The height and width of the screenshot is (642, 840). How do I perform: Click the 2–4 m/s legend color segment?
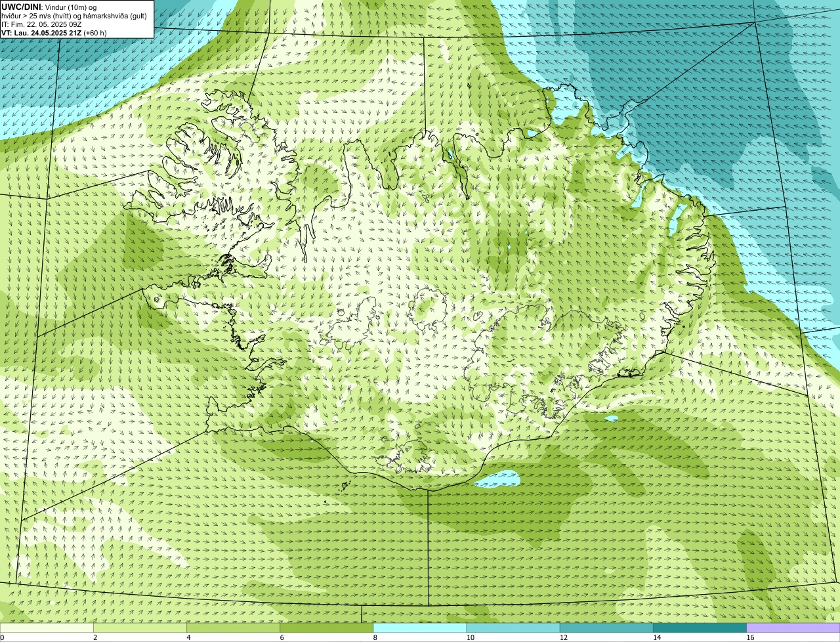140,628
